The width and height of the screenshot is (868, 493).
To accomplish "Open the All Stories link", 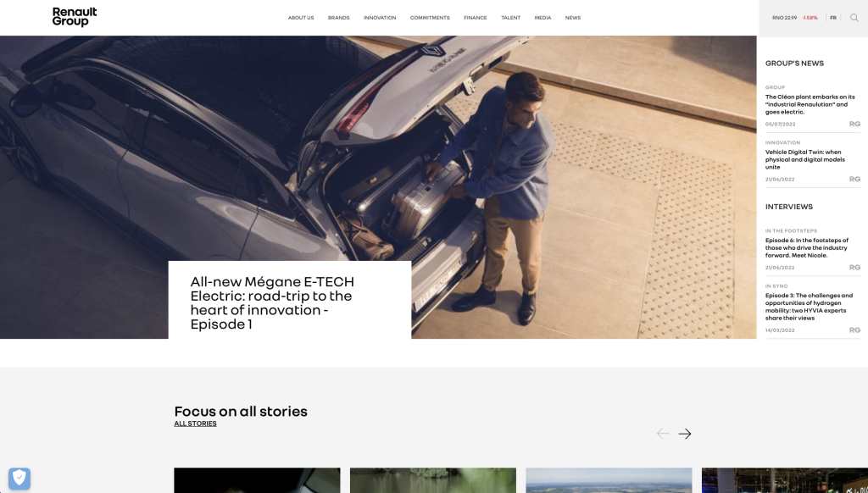I will click(196, 424).
